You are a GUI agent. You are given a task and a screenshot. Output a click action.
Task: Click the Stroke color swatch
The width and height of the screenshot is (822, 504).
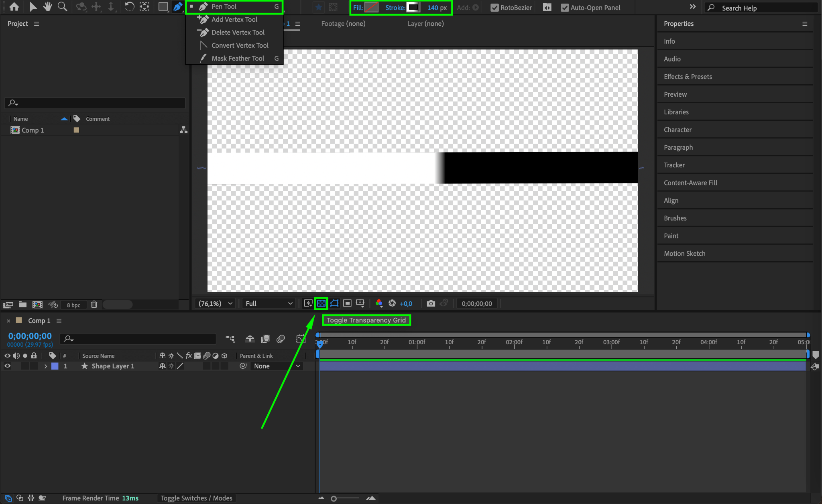point(413,8)
